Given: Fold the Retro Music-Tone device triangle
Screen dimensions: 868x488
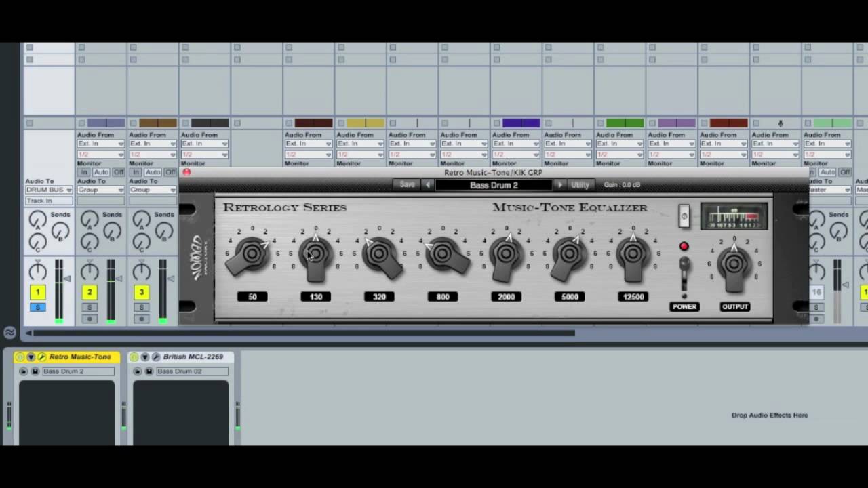Looking at the screenshot, I should point(31,357).
